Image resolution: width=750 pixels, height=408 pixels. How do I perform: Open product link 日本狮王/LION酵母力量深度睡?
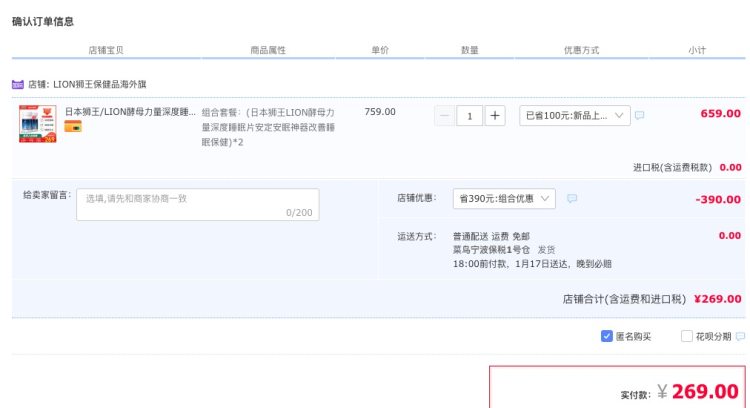pos(130,112)
